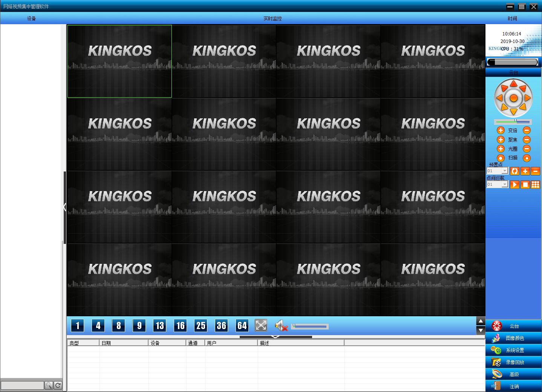Click the 注销 logout button
This screenshot has width=542, height=392.
[514, 386]
